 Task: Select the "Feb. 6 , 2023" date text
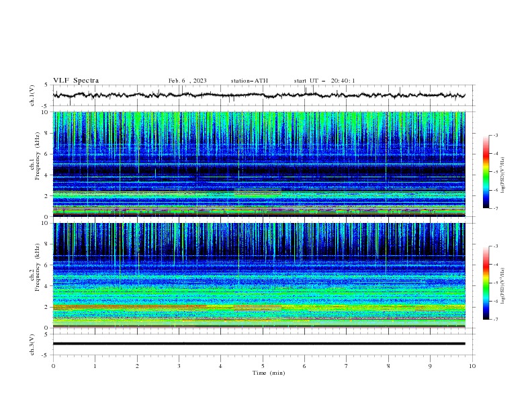click(187, 81)
